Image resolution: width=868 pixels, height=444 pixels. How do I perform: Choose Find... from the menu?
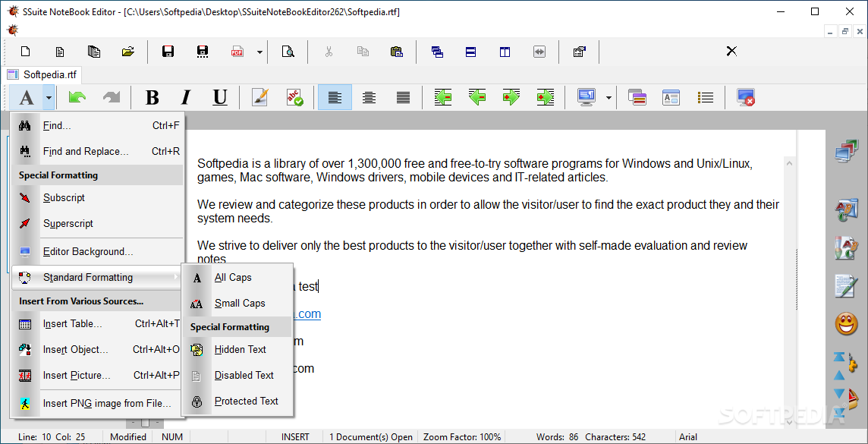coord(97,126)
